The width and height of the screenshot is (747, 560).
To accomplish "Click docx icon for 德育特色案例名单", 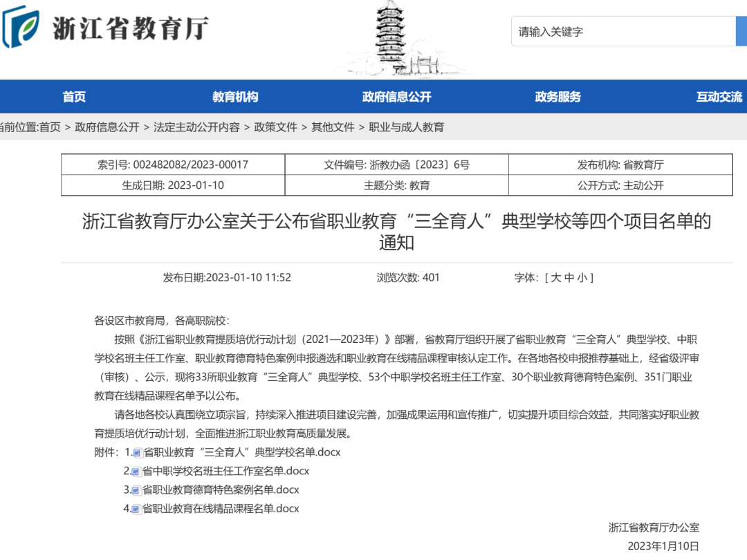I will pyautogui.click(x=136, y=490).
